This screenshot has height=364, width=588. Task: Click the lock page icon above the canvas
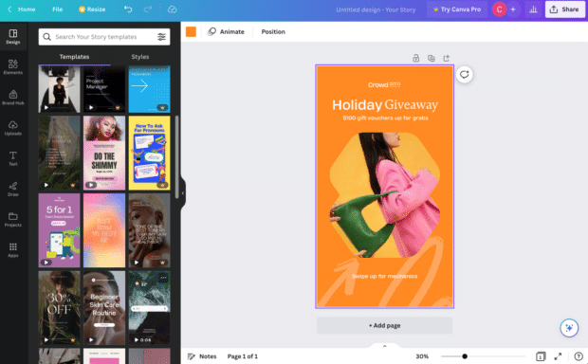pyautogui.click(x=416, y=58)
